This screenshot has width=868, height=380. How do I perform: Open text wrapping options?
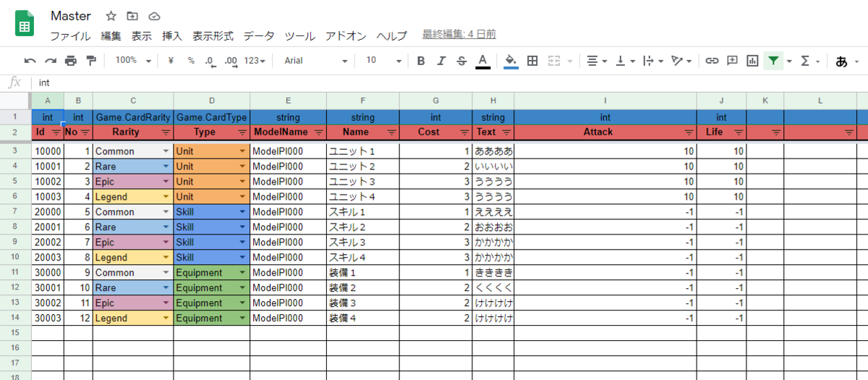(x=653, y=61)
